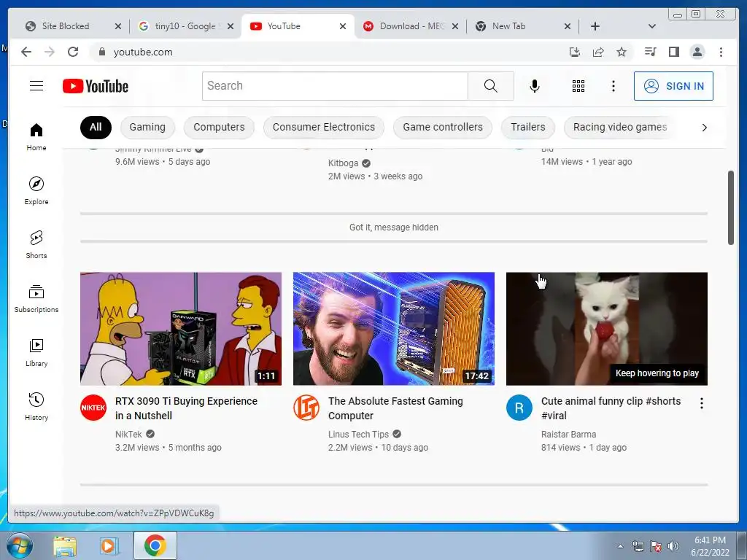747x560 pixels.
Task: Open the YouTube apps grid icon
Action: (578, 86)
